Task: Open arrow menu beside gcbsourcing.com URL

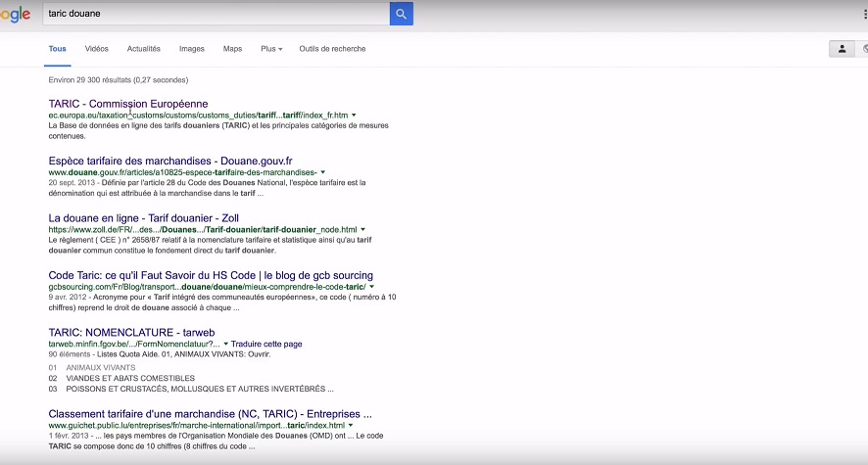Action: pos(371,287)
